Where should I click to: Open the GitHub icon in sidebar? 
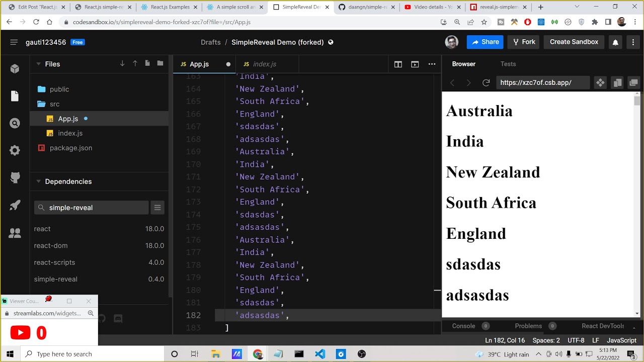(x=15, y=177)
